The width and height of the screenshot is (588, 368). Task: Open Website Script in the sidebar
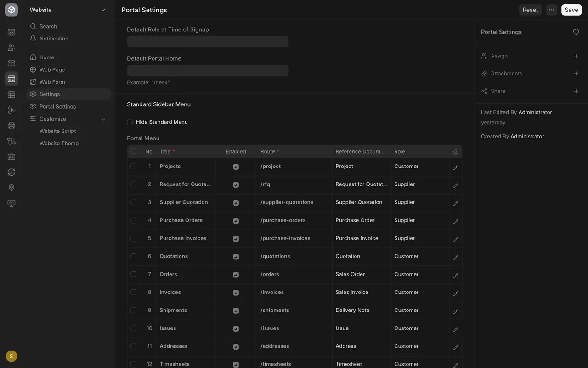click(69, 131)
